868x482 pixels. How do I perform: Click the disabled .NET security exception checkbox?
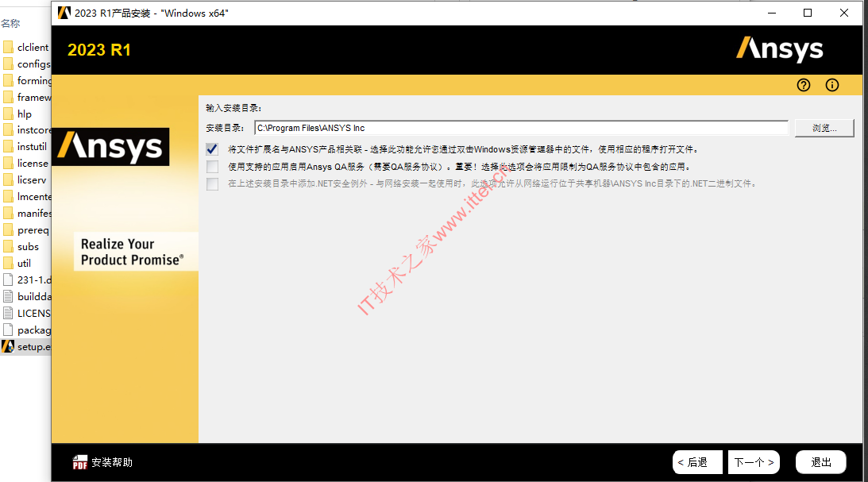[212, 183]
